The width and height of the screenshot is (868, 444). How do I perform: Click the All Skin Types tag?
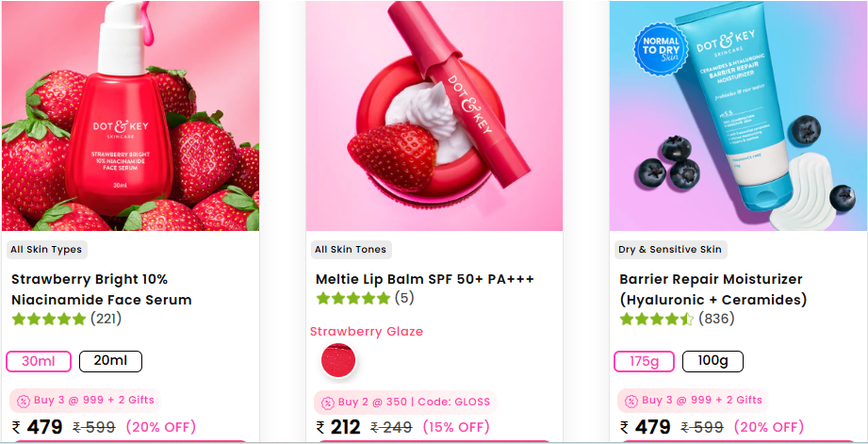coord(45,250)
